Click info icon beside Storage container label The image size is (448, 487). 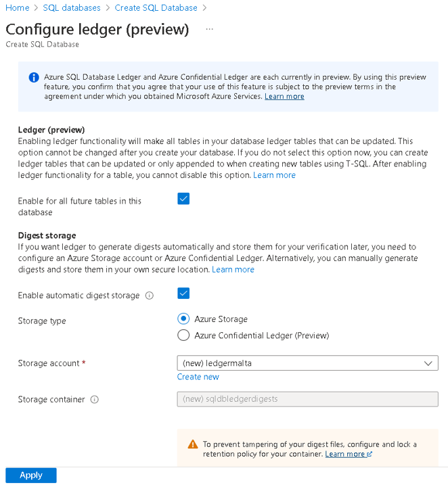click(x=95, y=400)
